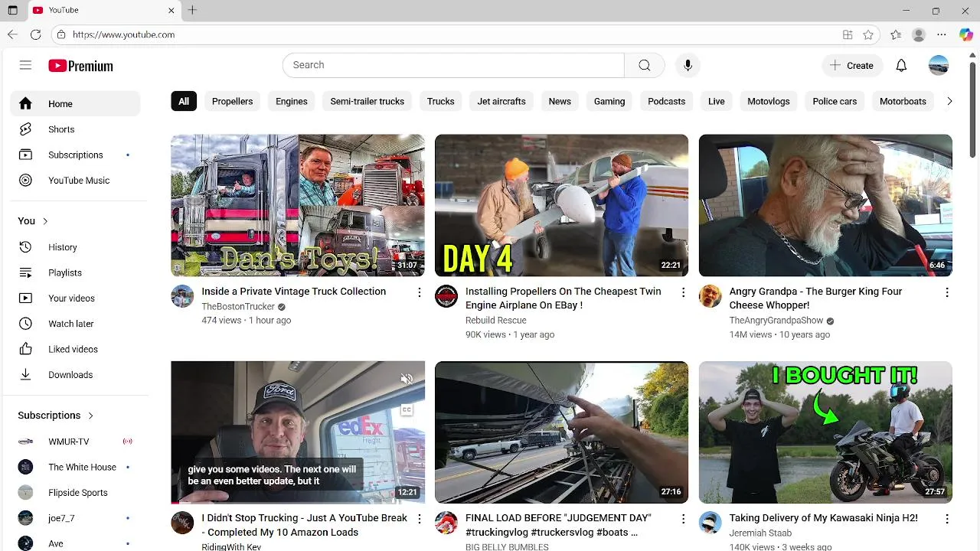Open TheAngryGrandpaShow channel avatar
Screen dimensions: 980x551
[x=710, y=296]
